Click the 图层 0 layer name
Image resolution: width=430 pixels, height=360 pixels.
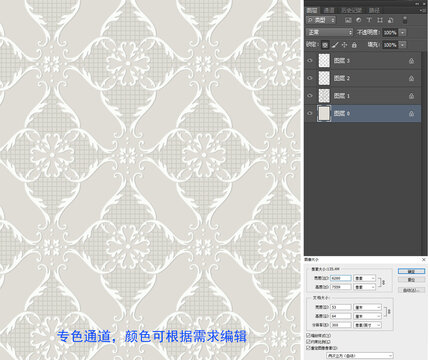point(342,114)
